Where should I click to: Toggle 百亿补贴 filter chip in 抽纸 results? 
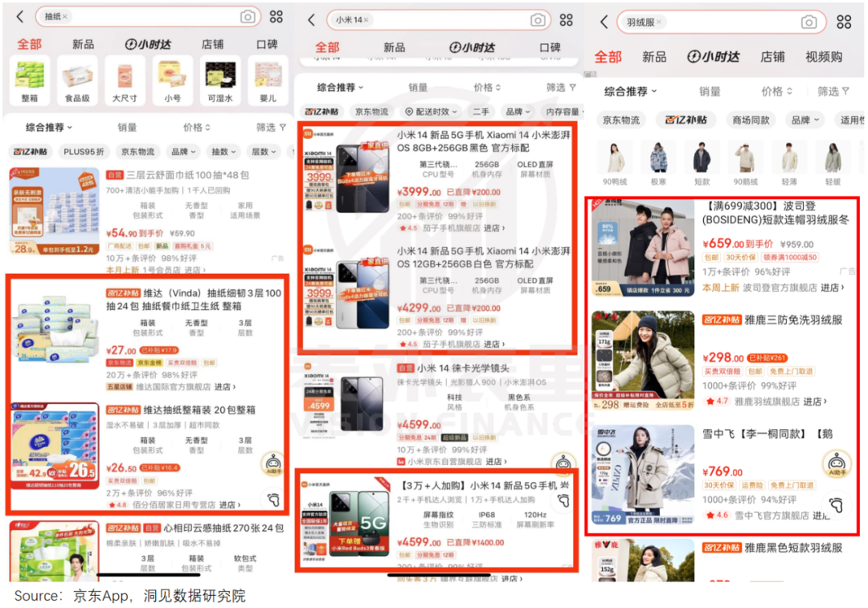(31, 152)
